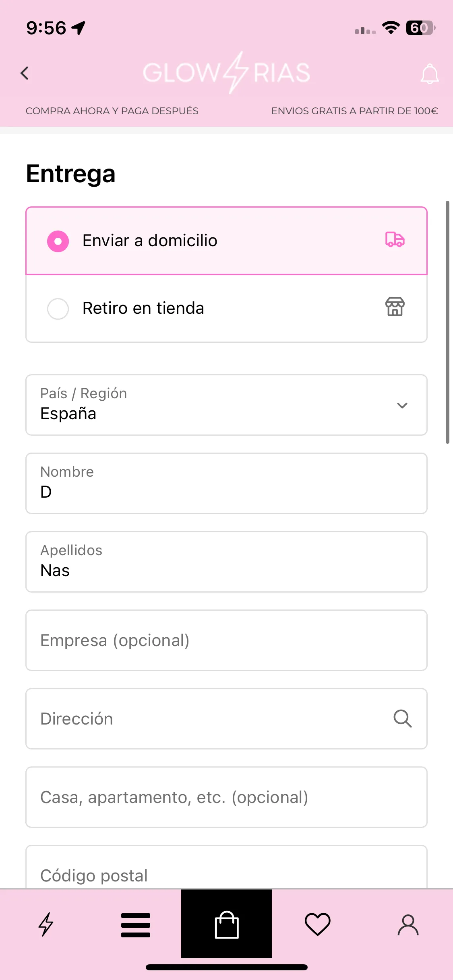Image resolution: width=453 pixels, height=980 pixels.
Task: Tap the store pickup shop icon
Action: click(395, 307)
